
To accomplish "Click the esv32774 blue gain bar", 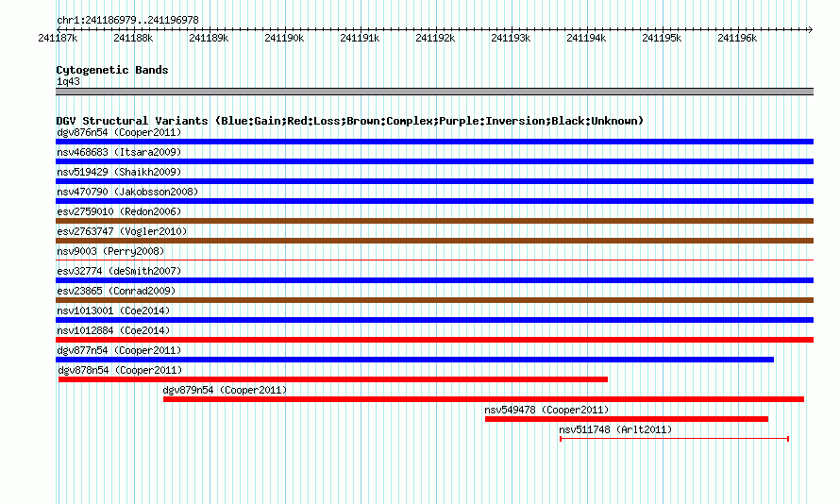I will [434, 280].
